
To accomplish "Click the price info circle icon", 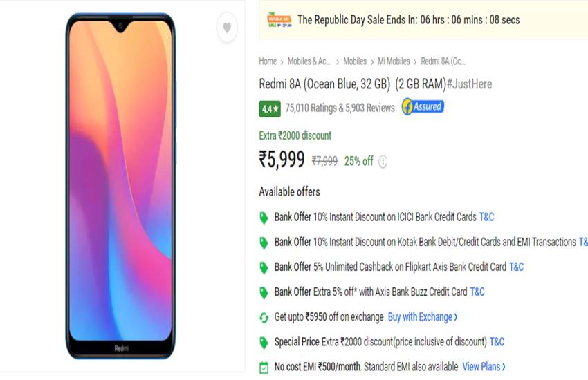I will click(x=383, y=162).
